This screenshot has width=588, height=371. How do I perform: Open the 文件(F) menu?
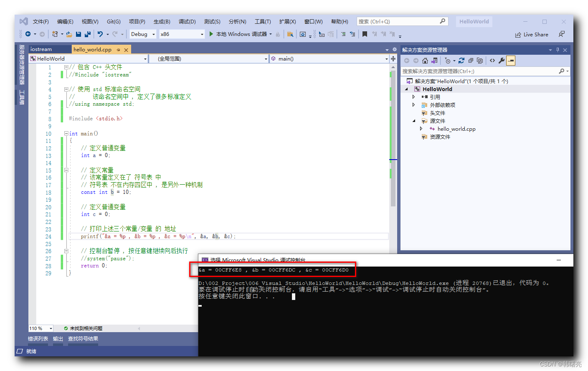(41, 22)
